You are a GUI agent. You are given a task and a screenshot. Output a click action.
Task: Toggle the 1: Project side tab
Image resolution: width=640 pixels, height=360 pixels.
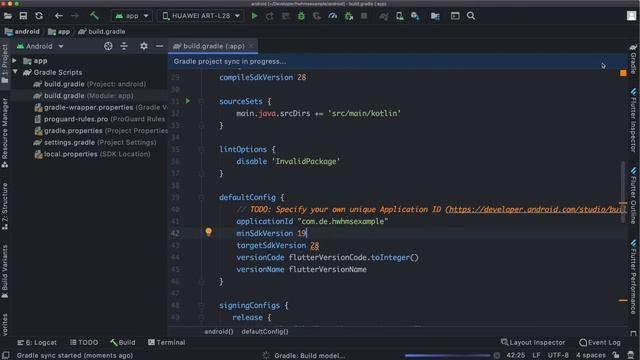click(x=5, y=64)
